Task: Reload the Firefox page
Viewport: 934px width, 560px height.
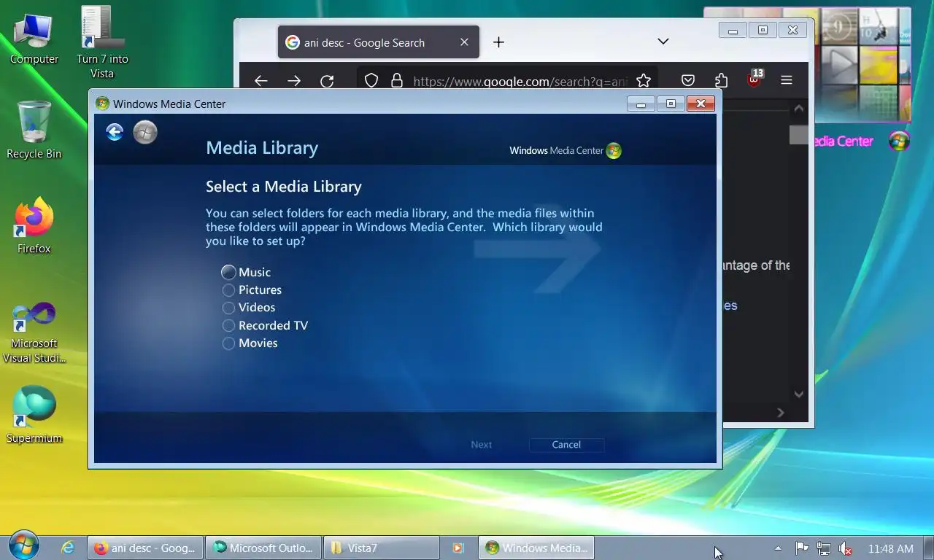Action: click(327, 81)
